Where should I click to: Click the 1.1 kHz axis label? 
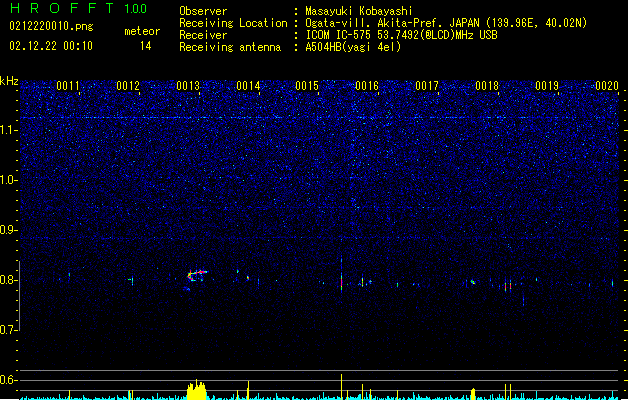[9, 130]
